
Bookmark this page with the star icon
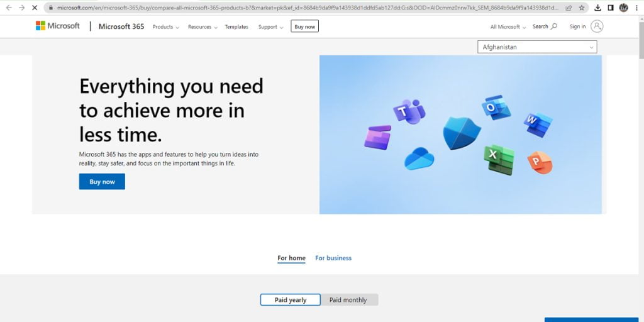point(582,8)
